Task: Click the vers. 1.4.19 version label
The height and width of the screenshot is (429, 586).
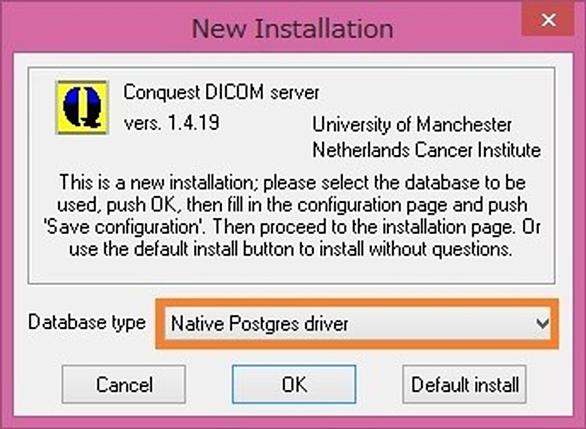Action: coord(172,123)
